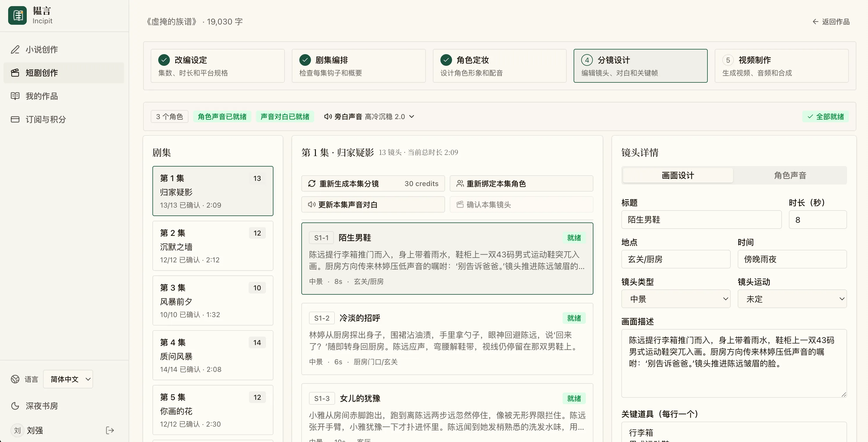This screenshot has height=442, width=868.
Task: Click the clapperboard icon beside 短剧创作
Action: pyautogui.click(x=15, y=73)
